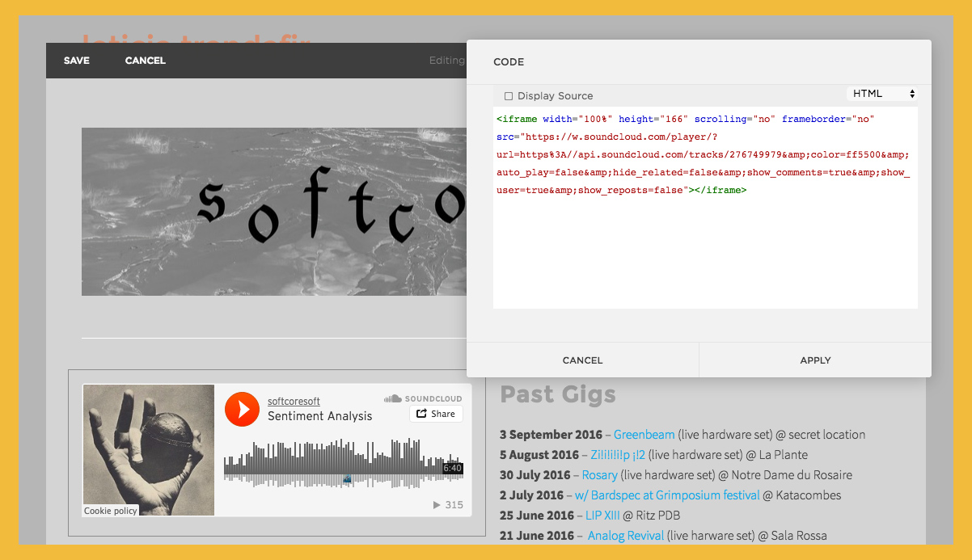
Task: Open the Zi!i!i!i!p ¡!2 gig link
Action: (618, 455)
